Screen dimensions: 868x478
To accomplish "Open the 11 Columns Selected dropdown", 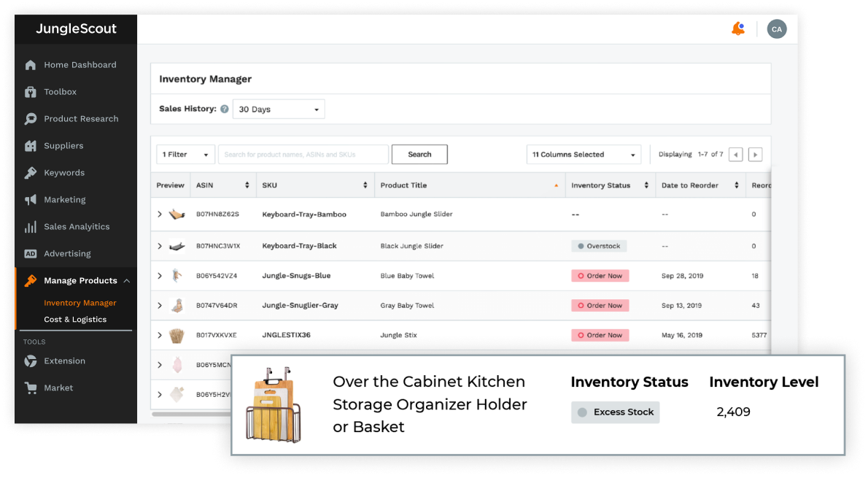I will click(584, 155).
